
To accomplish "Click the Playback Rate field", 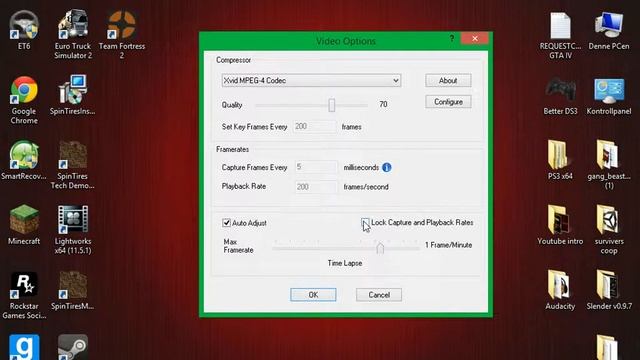I will coord(316,187).
